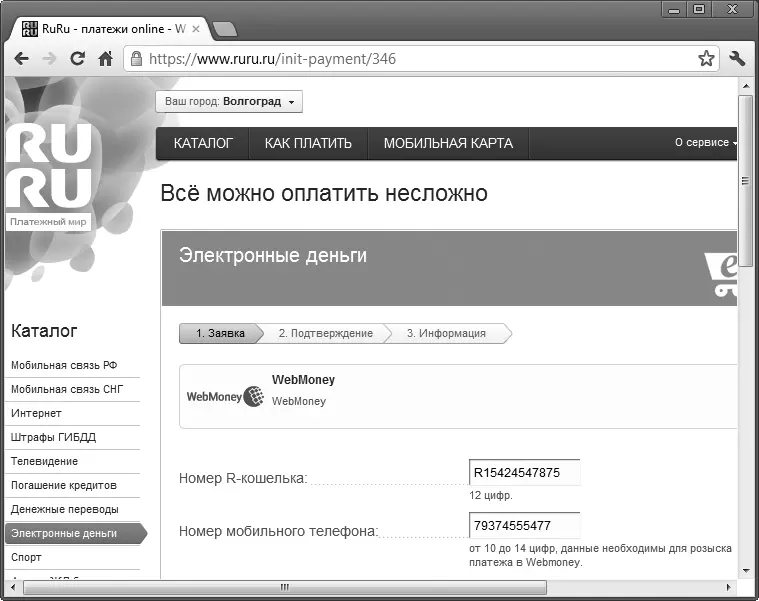This screenshot has width=759, height=601.
Task: Select МОБИЛЬНАЯ КАРТА in the navigation bar
Action: click(448, 143)
